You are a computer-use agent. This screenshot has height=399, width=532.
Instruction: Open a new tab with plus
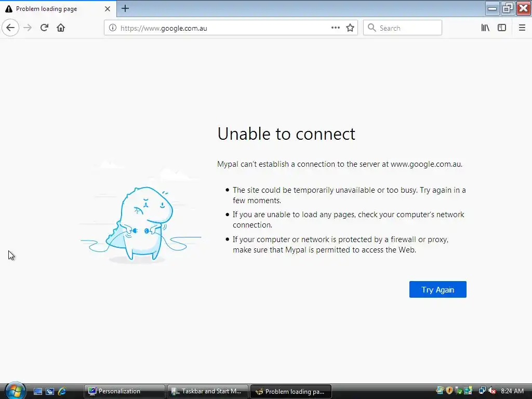[125, 8]
